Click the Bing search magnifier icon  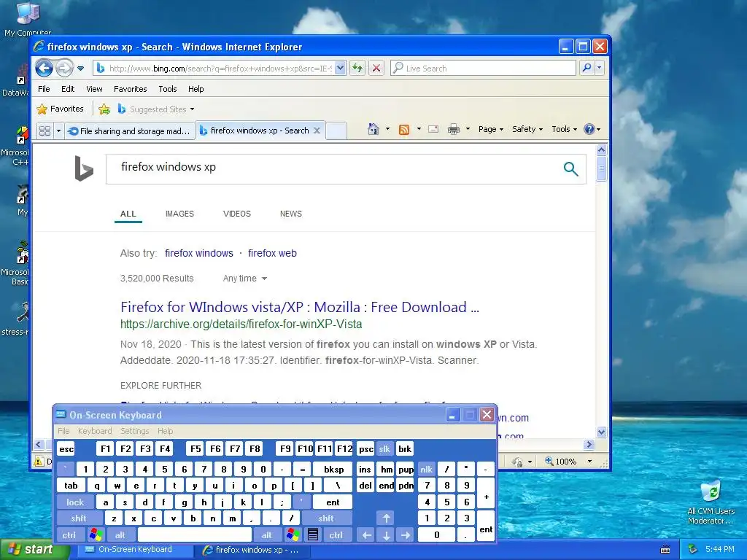coord(570,168)
